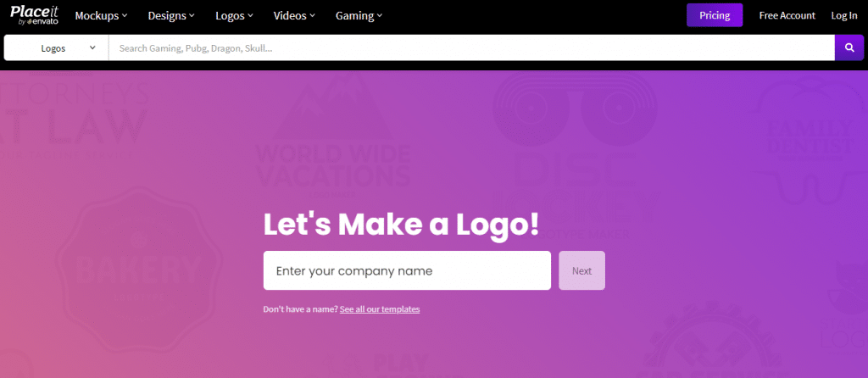Click the chevron beside Gaming
The width and height of the screenshot is (868, 378).
tap(379, 15)
